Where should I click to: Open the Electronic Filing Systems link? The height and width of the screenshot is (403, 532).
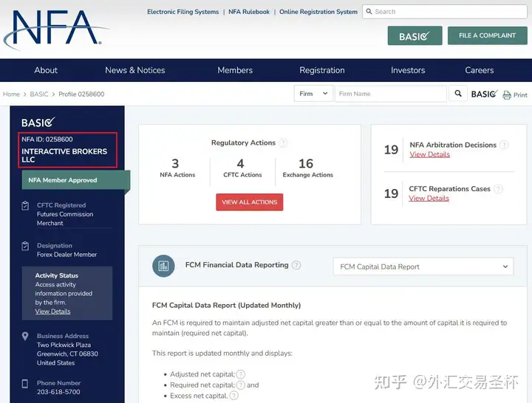[183, 12]
